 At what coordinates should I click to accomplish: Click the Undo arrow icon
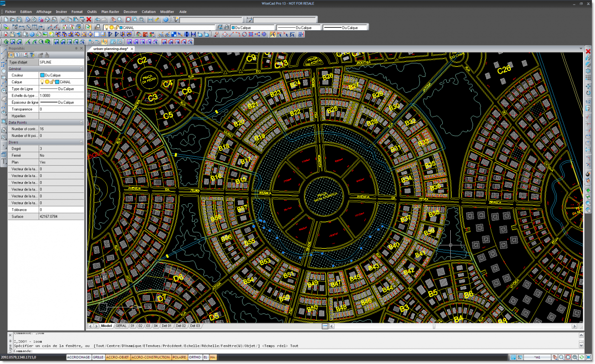(98, 19)
